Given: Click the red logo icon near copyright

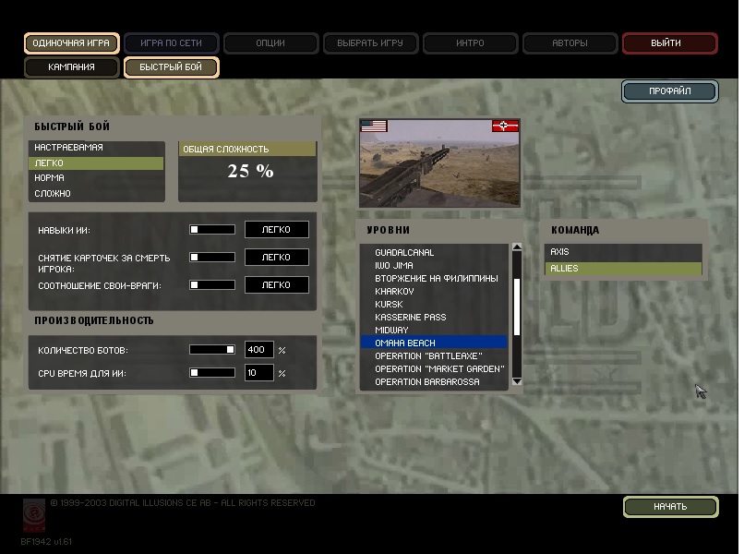Looking at the screenshot, I should [x=34, y=515].
